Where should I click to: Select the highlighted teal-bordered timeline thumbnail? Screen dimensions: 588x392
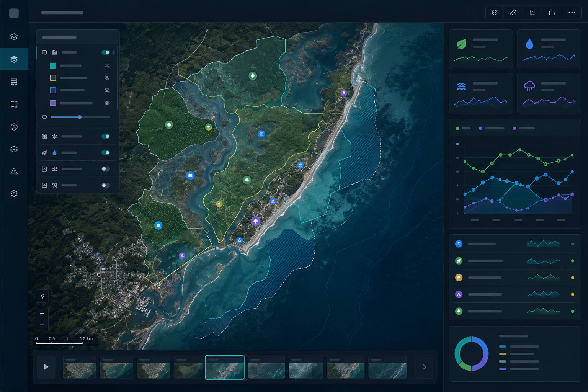tap(225, 367)
